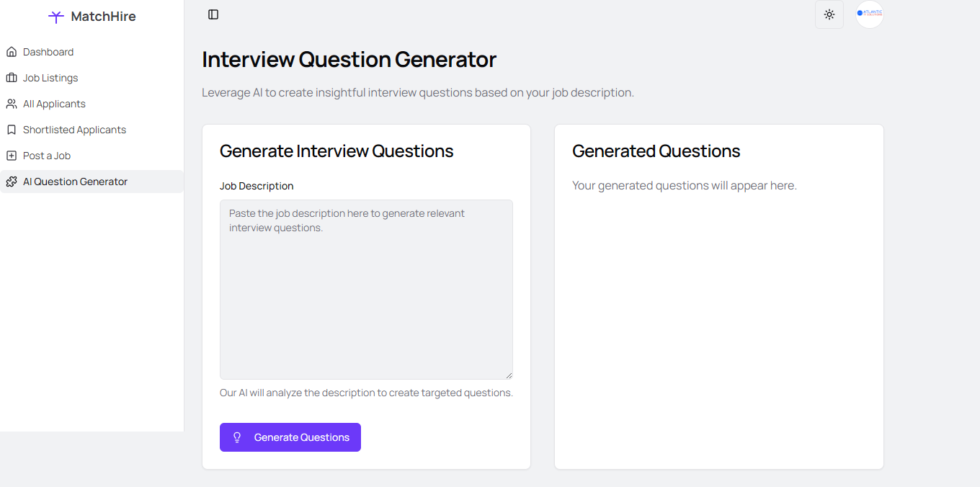Open All Applicants from sidebar
The height and width of the screenshot is (487, 980).
54,104
